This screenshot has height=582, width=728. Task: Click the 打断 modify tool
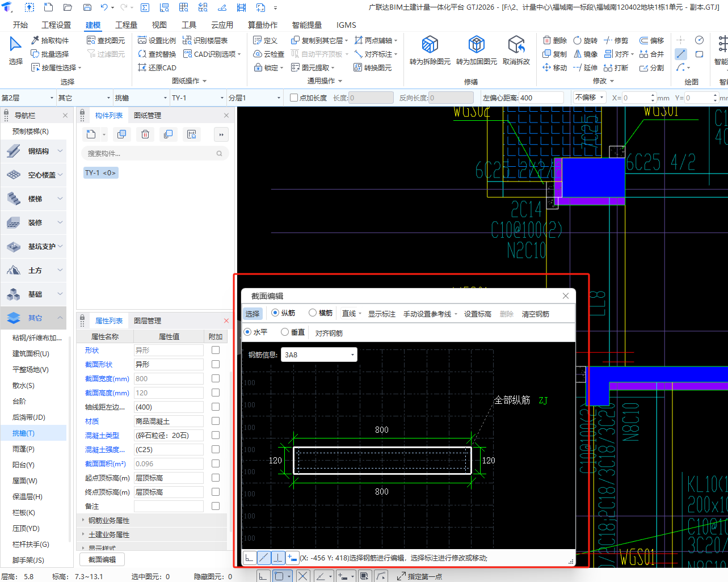click(x=616, y=68)
